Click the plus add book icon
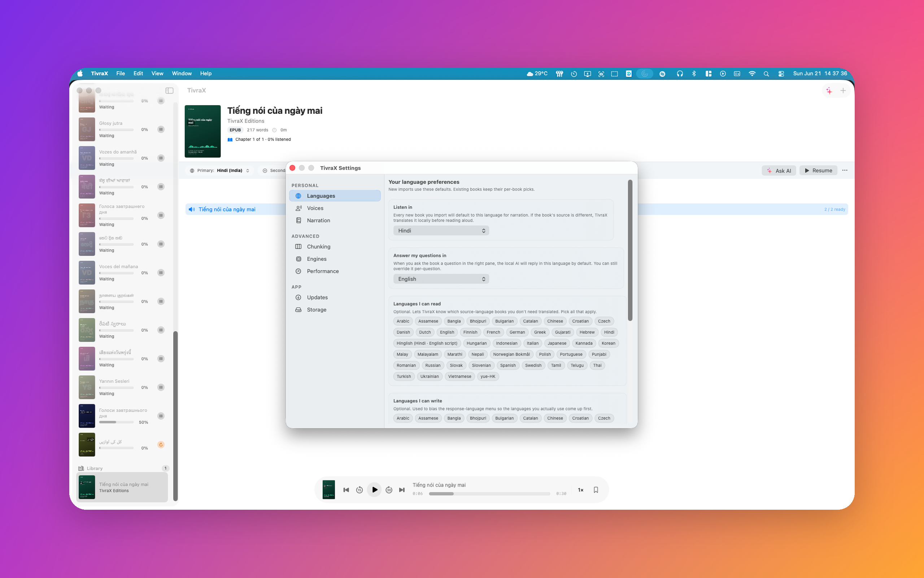This screenshot has width=924, height=578. click(x=843, y=91)
